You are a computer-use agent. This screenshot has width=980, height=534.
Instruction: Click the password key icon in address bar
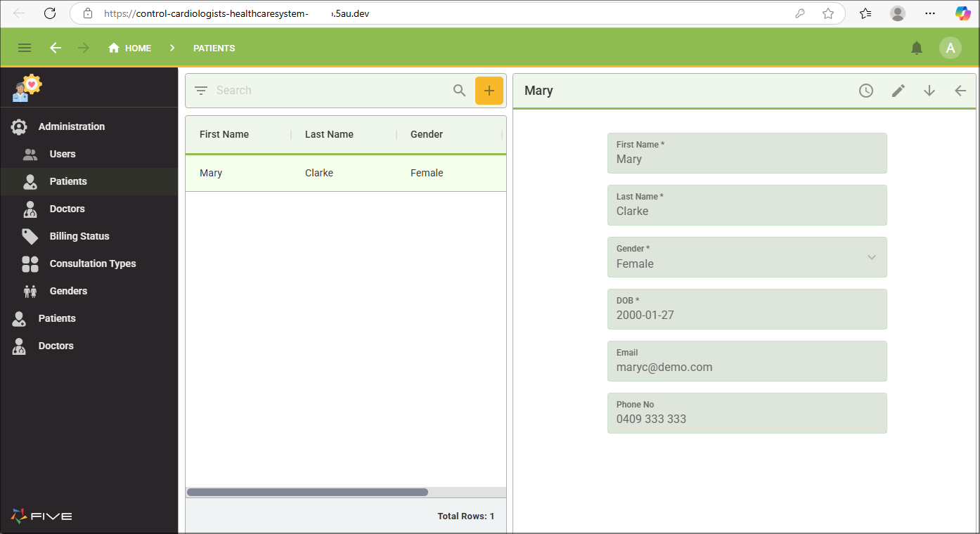tap(800, 13)
